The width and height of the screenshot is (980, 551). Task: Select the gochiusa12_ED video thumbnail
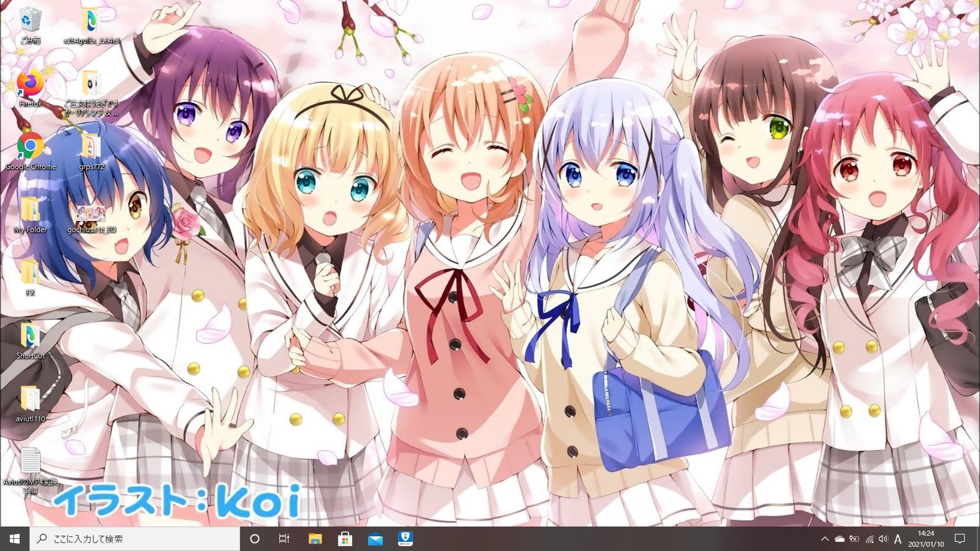[x=91, y=219]
